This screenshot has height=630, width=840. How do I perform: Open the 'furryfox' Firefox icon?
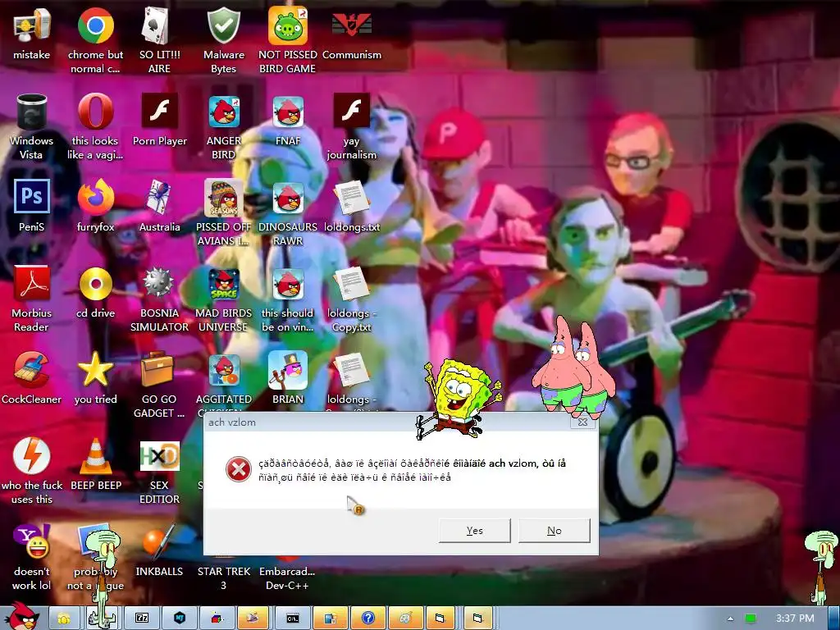(x=95, y=198)
